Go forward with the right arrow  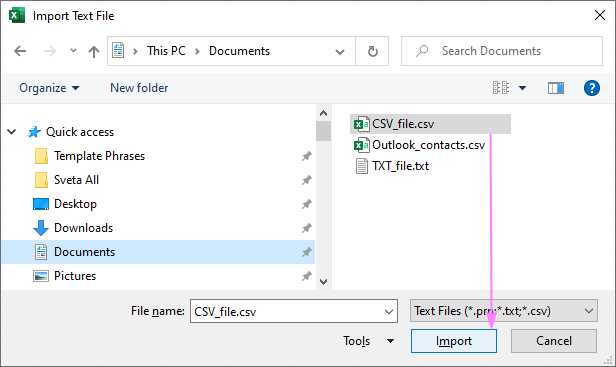coord(49,51)
